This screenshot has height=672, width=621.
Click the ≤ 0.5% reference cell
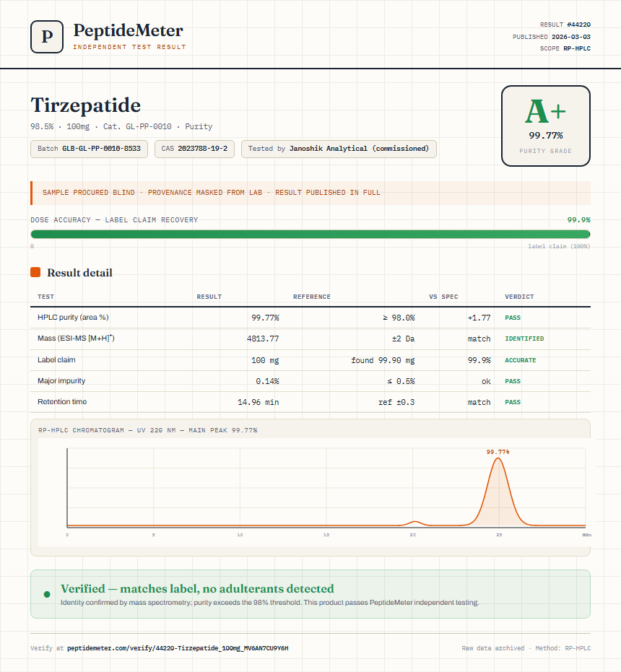tap(401, 381)
